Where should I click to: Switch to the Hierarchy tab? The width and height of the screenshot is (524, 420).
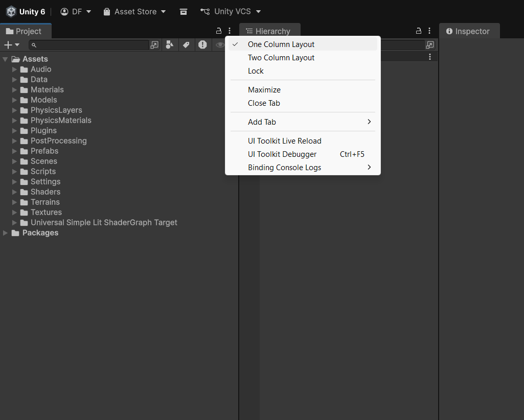[270, 31]
